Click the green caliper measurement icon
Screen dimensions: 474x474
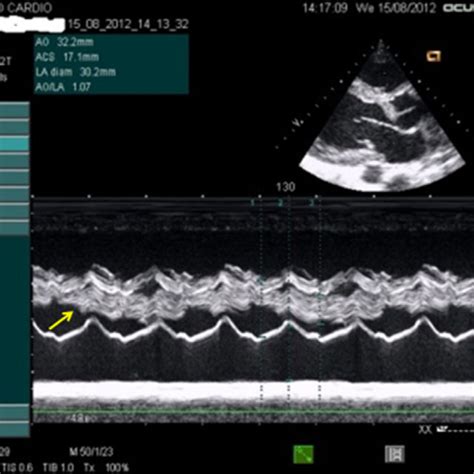pyautogui.click(x=303, y=454)
